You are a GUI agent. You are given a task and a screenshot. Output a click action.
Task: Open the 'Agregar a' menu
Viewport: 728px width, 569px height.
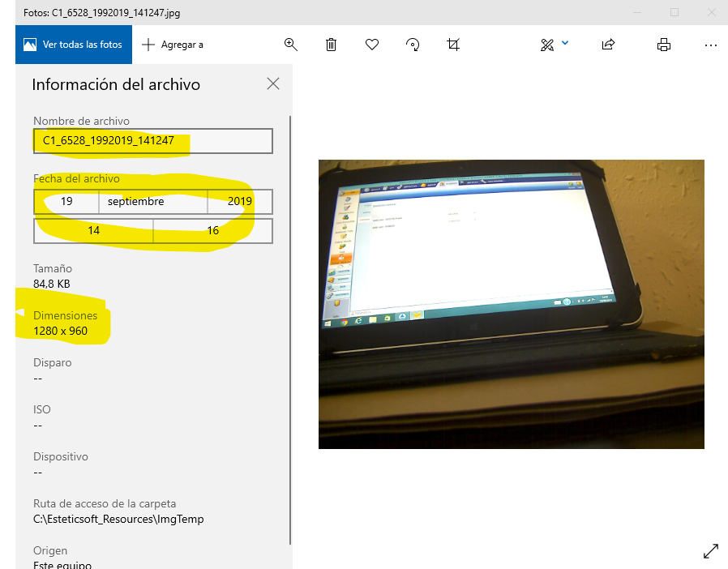tap(173, 45)
